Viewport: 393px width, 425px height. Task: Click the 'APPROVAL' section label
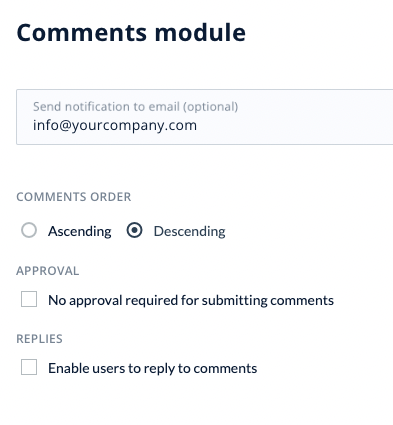pos(48,271)
